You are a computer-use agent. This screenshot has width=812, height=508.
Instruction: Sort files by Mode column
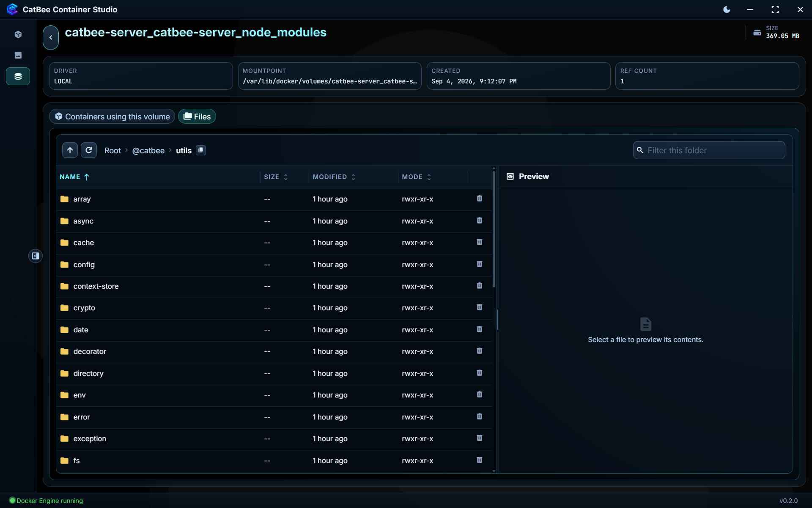417,177
